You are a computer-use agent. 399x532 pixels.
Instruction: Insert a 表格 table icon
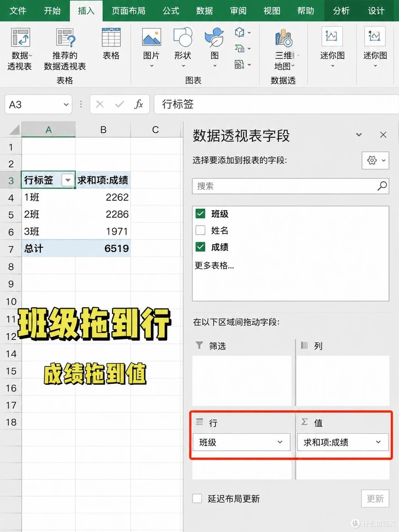click(111, 38)
